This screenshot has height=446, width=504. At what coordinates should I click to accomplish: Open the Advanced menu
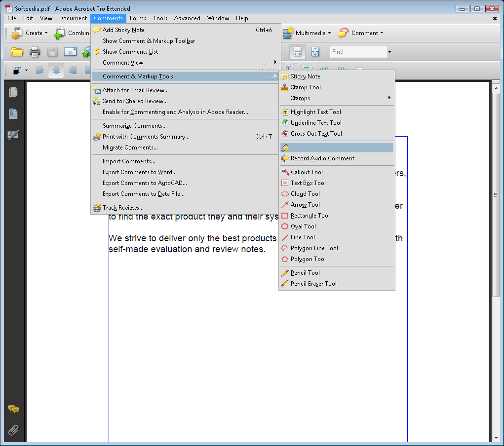point(187,18)
